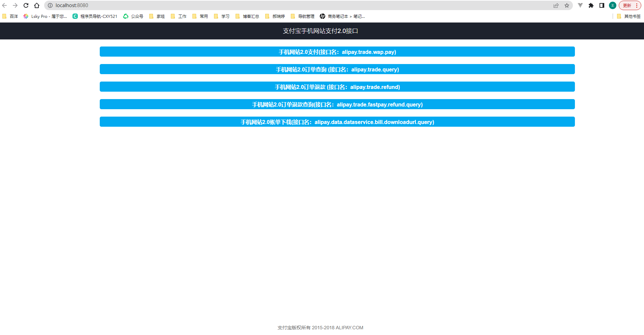
Task: Reload the localhost page
Action: tap(26, 5)
